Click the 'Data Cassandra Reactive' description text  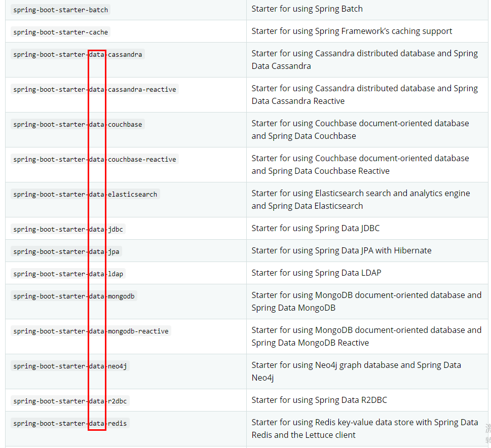298,101
